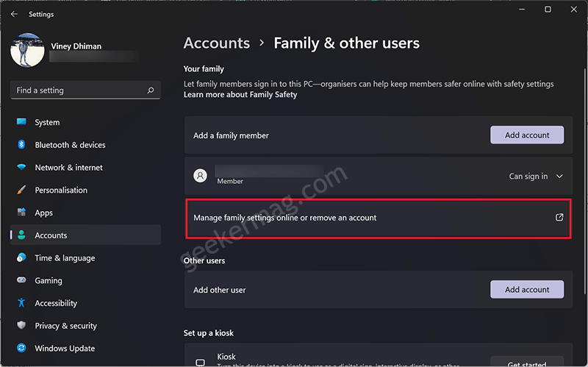588x367 pixels.
Task: Click the Viney Dhiman name
Action: tap(76, 46)
